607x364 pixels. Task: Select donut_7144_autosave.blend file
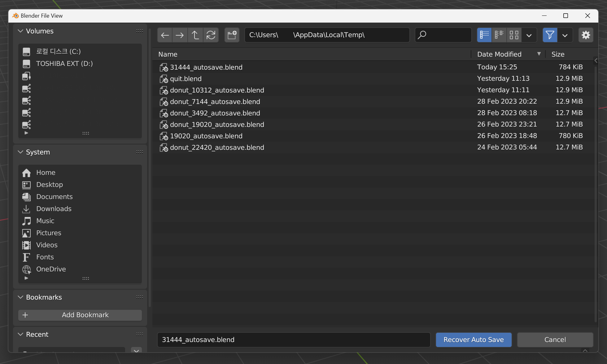point(215,102)
